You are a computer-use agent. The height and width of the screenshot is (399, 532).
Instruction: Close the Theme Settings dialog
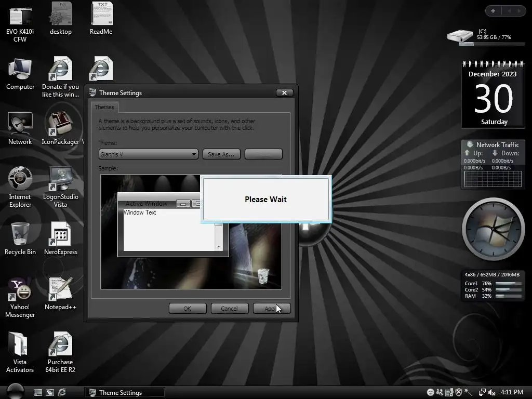coord(284,92)
